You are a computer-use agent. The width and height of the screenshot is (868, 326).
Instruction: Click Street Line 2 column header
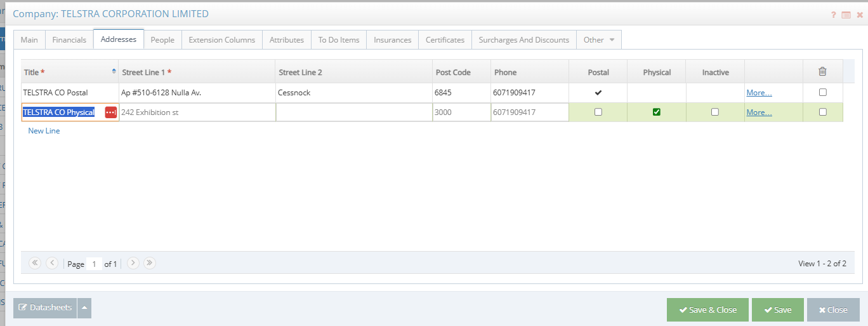354,72
